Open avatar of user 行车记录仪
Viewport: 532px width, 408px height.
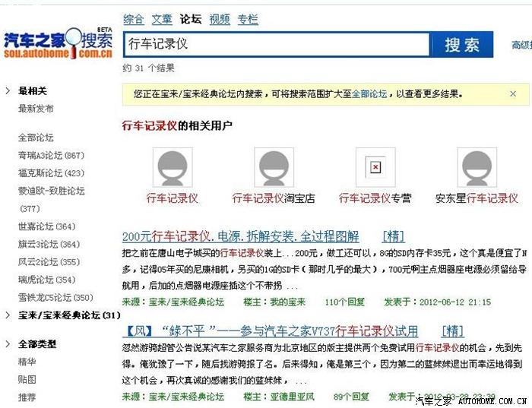coord(173,167)
